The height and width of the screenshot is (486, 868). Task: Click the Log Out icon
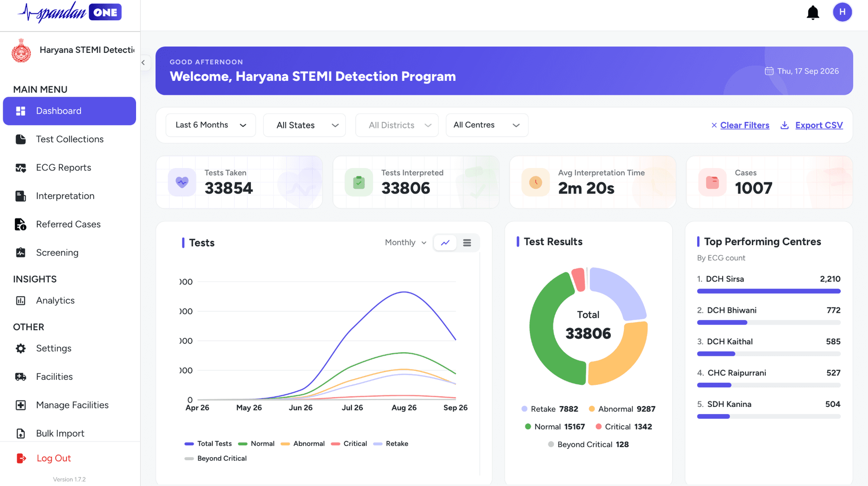pyautogui.click(x=21, y=458)
